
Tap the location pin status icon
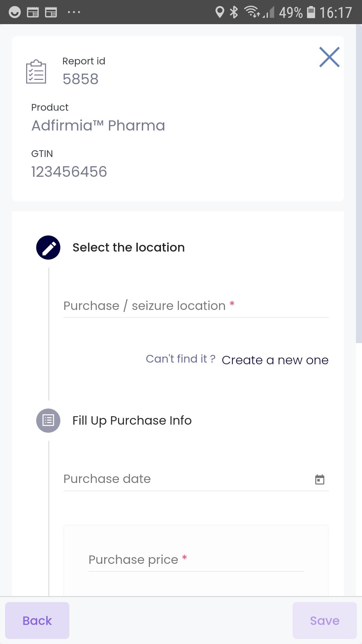coord(220,12)
